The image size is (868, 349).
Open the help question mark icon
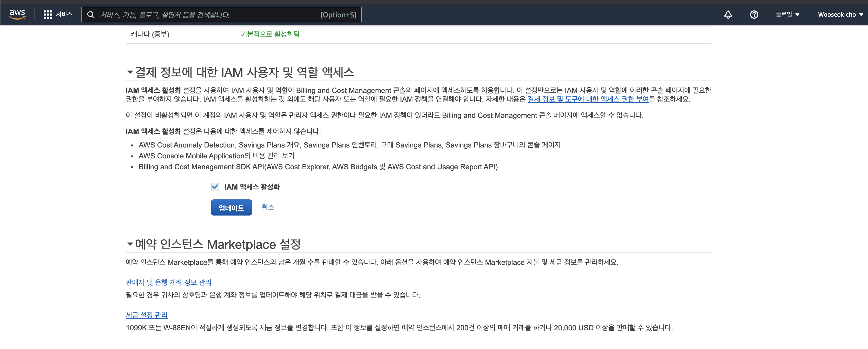[x=754, y=15]
